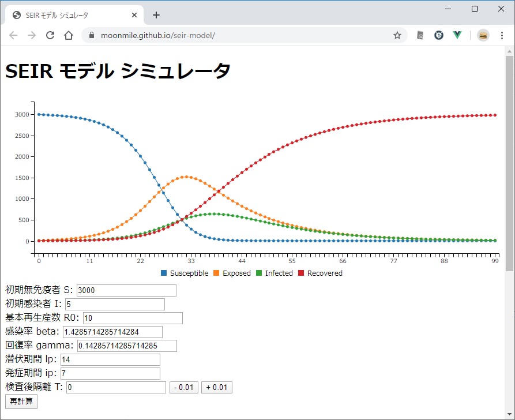Screen dimensions: 515x420
Task: Click the gray document extension icon
Action: coord(420,35)
